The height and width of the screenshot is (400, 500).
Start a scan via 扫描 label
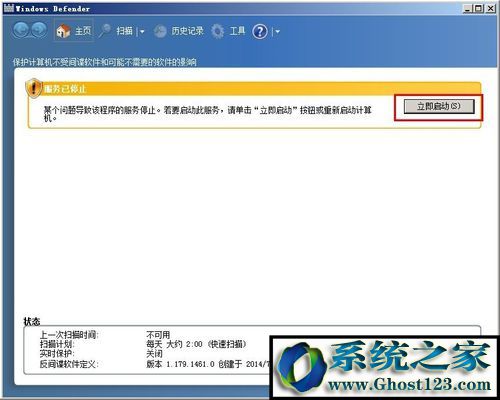point(124,31)
